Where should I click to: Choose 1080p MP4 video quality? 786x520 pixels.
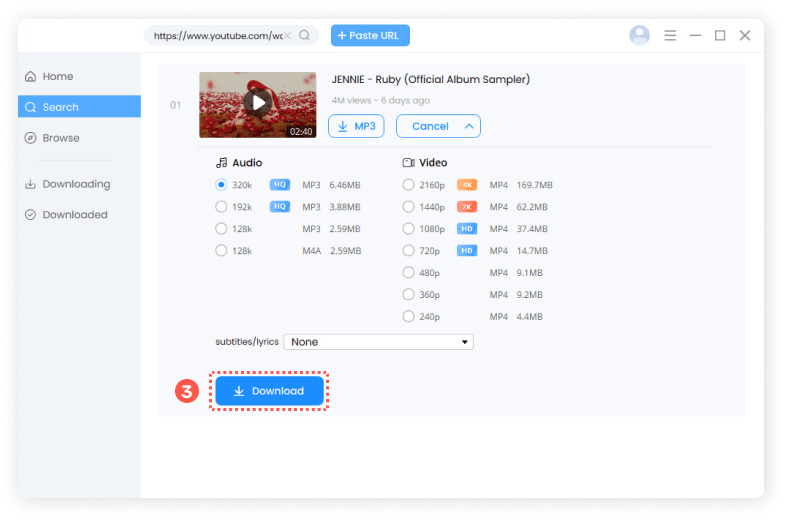[409, 229]
